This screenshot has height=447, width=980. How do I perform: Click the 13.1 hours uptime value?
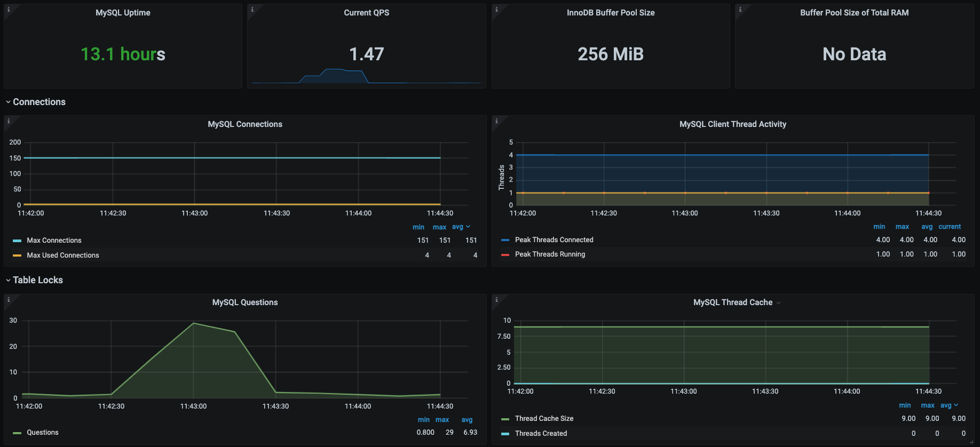pos(123,54)
